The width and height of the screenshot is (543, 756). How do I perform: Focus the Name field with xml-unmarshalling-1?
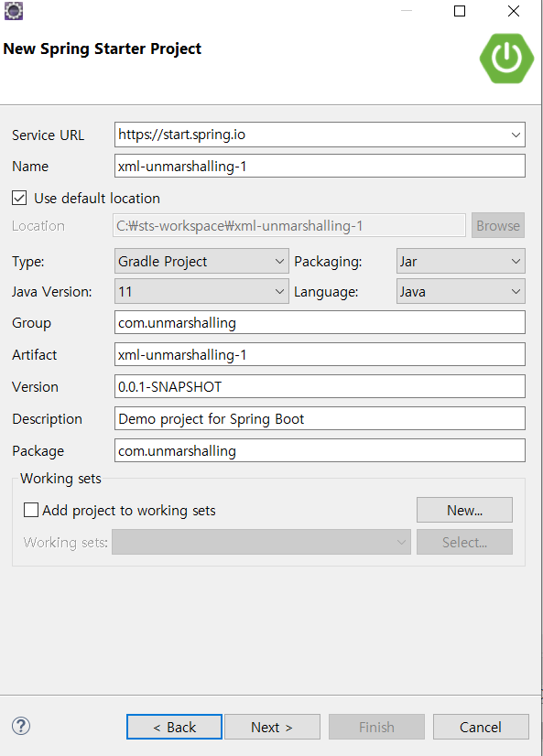[320, 166]
